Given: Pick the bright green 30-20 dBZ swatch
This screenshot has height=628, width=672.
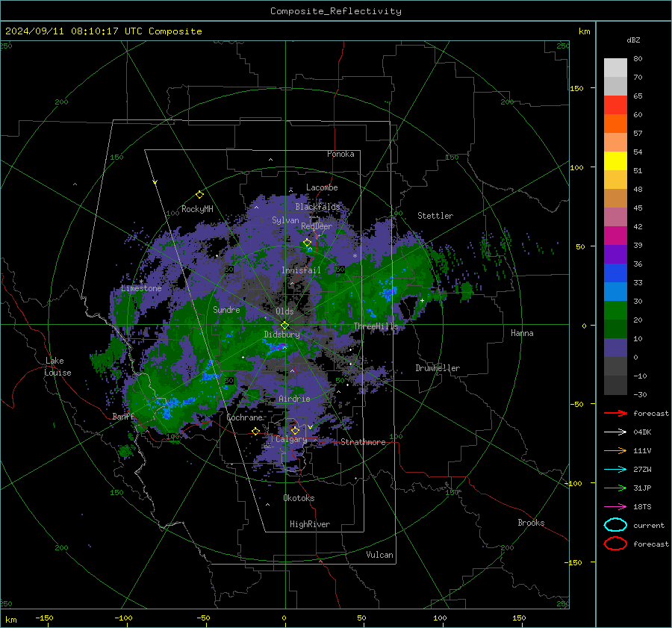Looking at the screenshot, I should (615, 311).
